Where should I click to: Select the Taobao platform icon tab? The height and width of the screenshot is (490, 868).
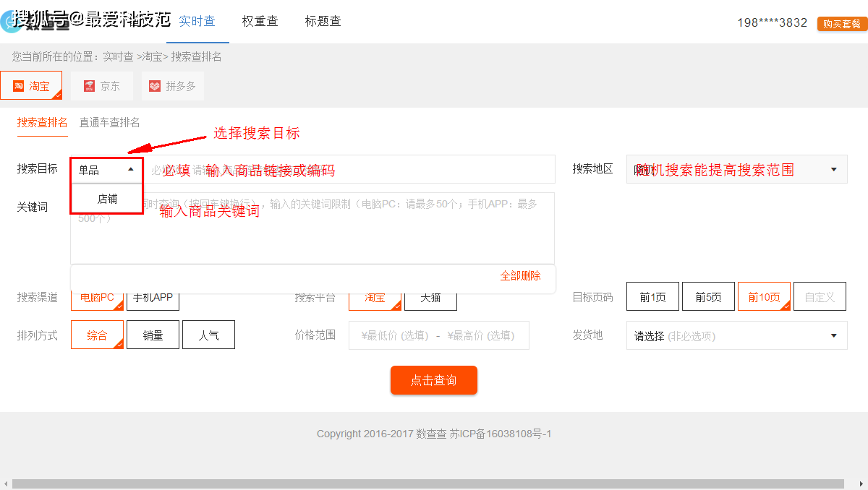pyautogui.click(x=32, y=85)
